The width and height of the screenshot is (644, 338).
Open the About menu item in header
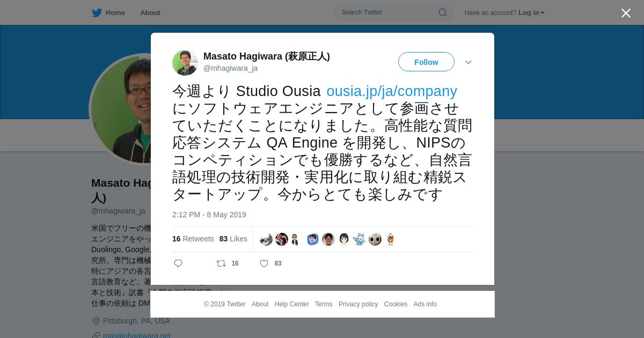(x=150, y=13)
